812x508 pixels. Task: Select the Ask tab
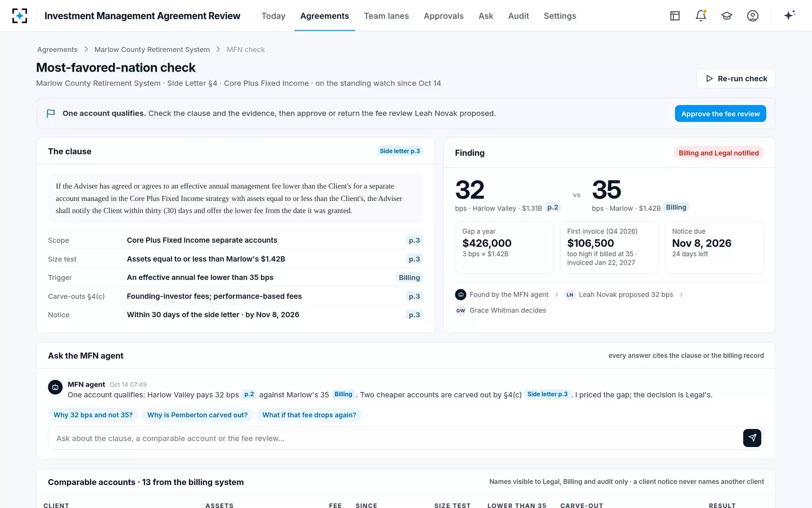click(486, 16)
